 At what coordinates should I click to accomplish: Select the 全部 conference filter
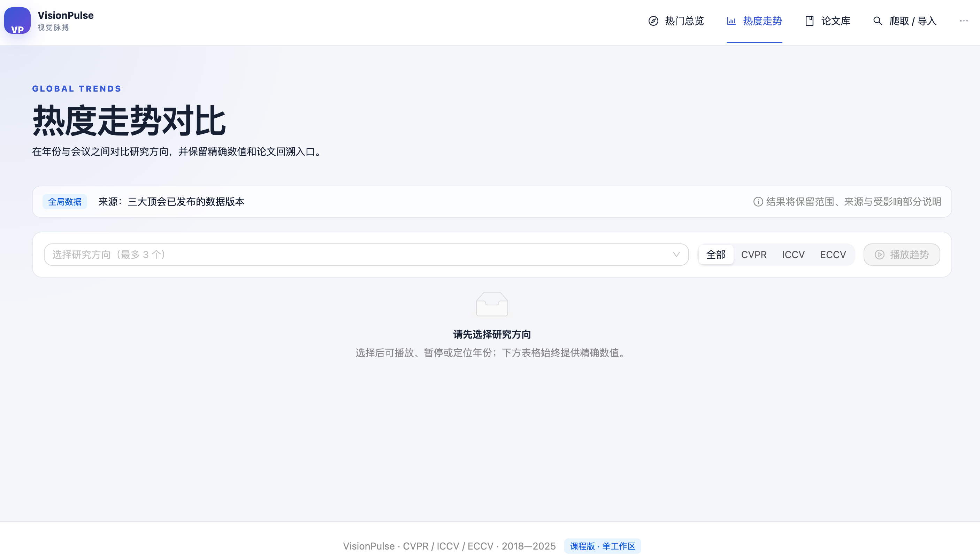click(716, 255)
